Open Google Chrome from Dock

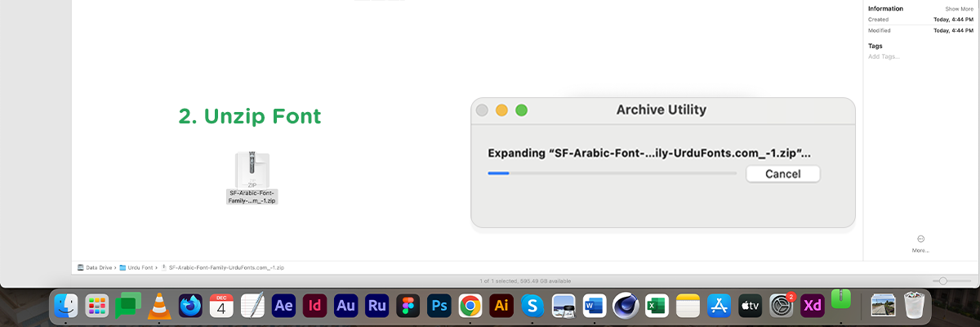point(470,306)
